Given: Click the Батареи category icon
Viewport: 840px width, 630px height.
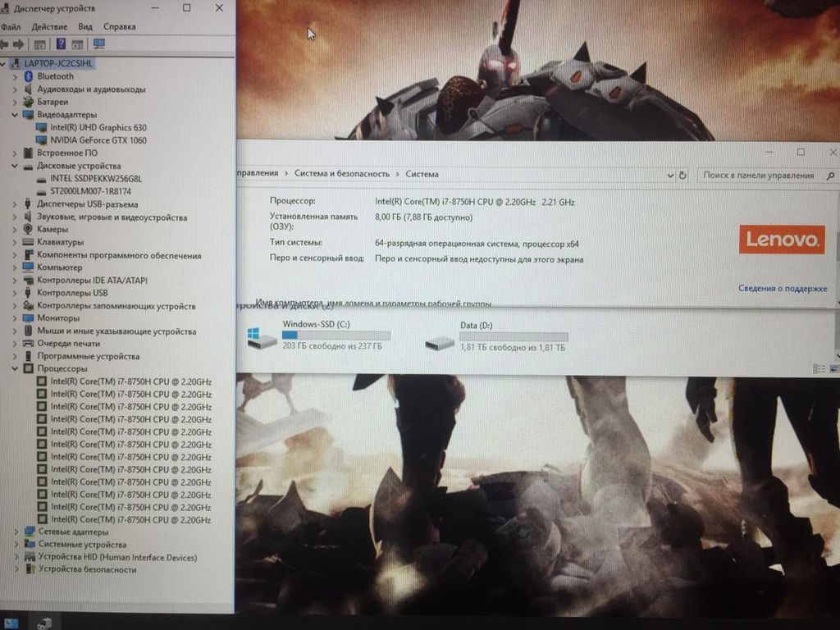Looking at the screenshot, I should [28, 102].
